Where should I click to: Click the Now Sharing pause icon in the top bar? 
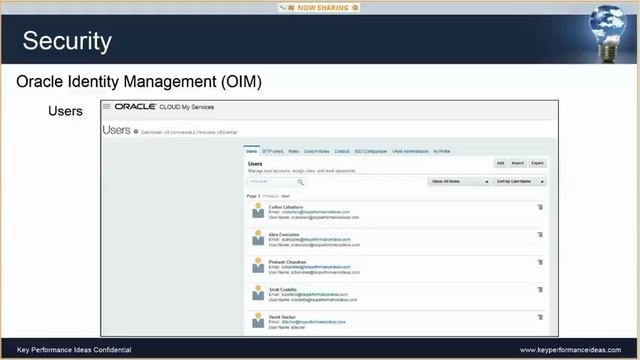click(291, 8)
